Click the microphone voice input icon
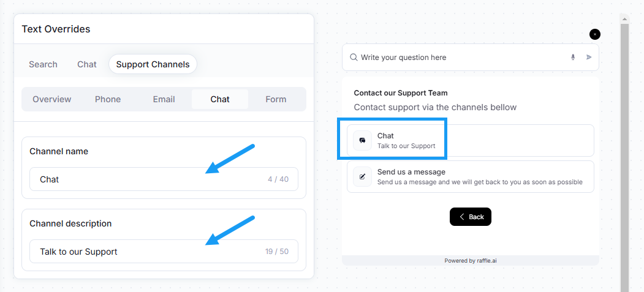The image size is (644, 292). click(x=573, y=58)
